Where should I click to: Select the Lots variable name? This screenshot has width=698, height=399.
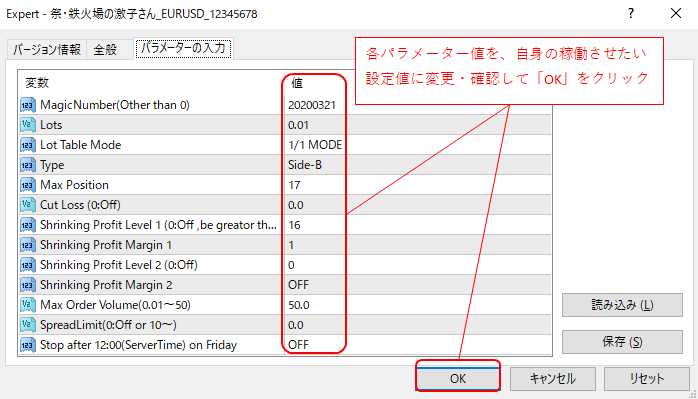[x=51, y=125]
